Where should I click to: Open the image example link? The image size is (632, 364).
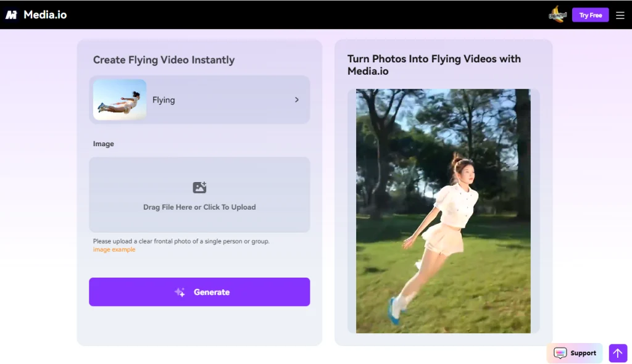click(x=114, y=249)
